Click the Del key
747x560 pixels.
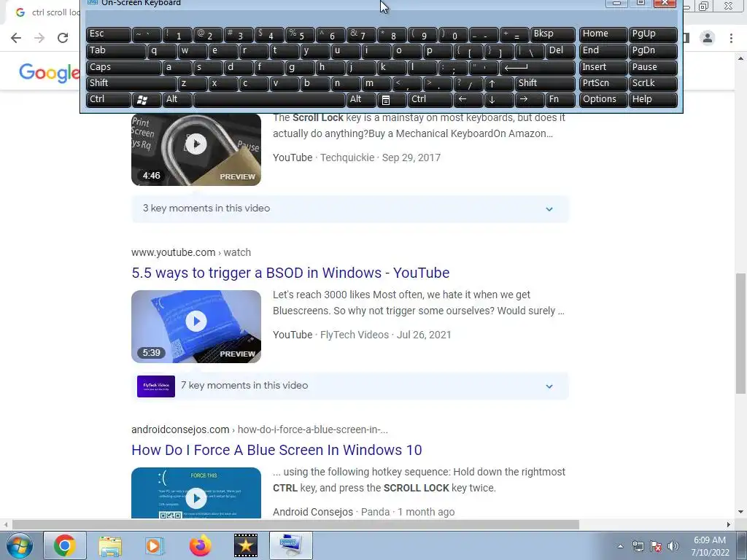coord(560,51)
